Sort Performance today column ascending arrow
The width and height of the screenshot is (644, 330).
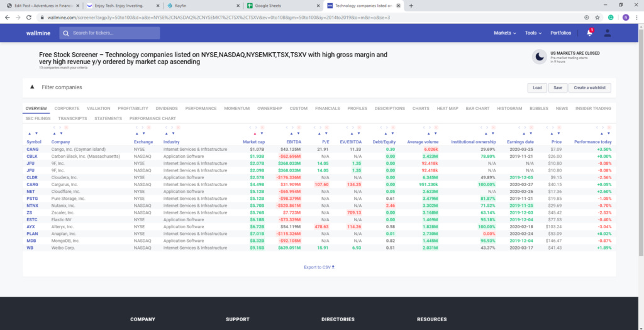tap(602, 133)
